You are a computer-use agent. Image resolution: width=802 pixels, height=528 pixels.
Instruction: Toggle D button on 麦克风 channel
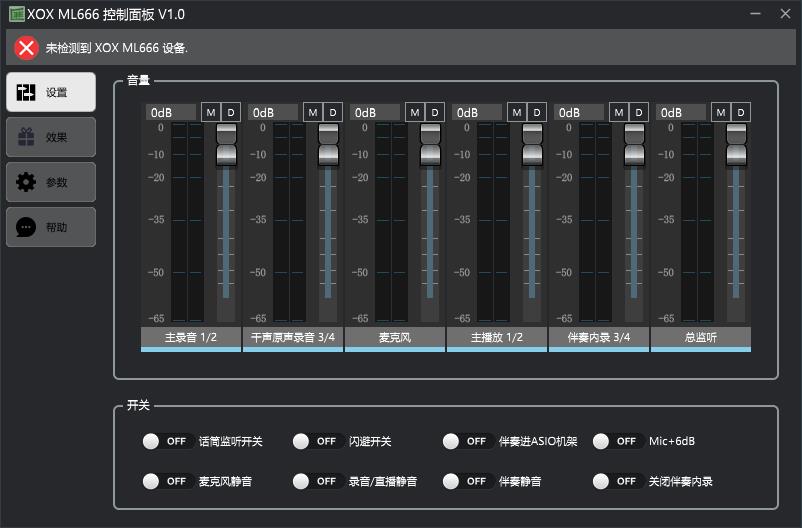pyautogui.click(x=435, y=113)
